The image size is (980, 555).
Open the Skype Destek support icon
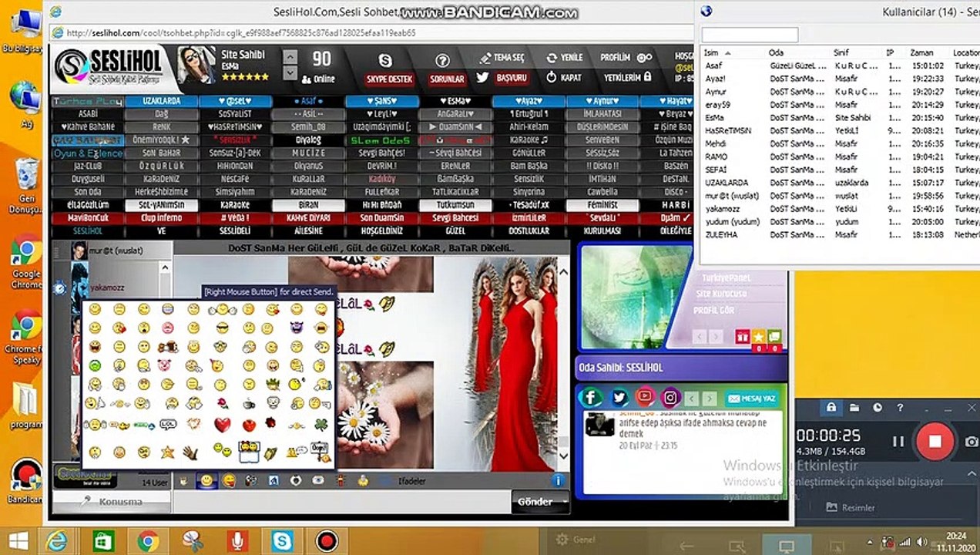coord(386,60)
